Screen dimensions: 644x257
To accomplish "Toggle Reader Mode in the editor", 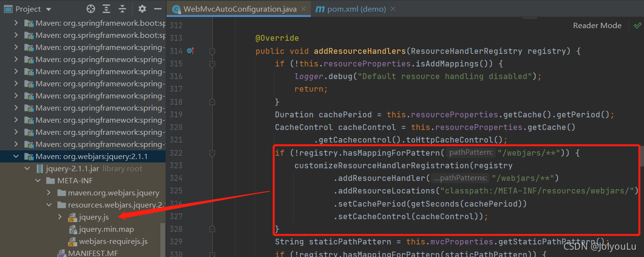I will pos(597,26).
